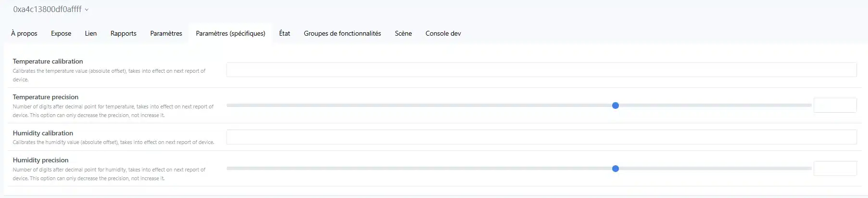
Task: Click the Temperature precision slider track start
Action: click(x=228, y=106)
